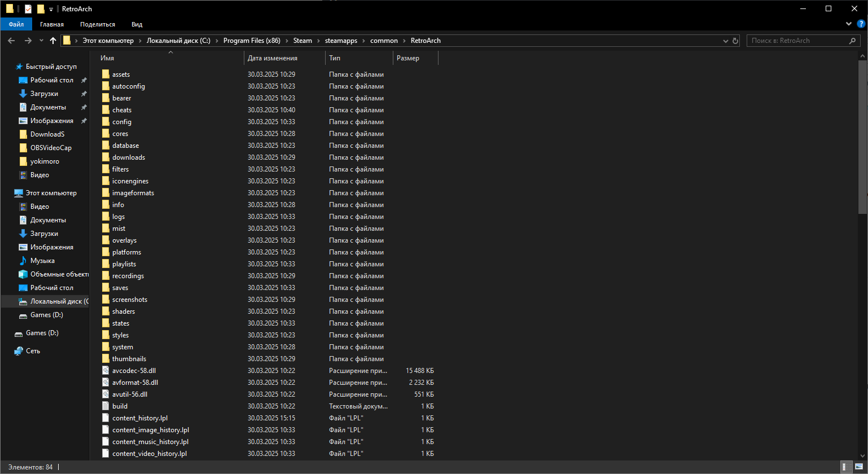The width and height of the screenshot is (868, 474).
Task: Select the assets folder icon
Action: [x=106, y=74]
